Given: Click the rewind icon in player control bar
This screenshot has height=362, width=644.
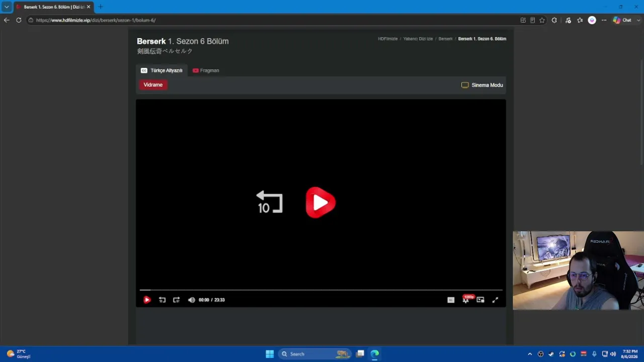Looking at the screenshot, I should coord(162,300).
